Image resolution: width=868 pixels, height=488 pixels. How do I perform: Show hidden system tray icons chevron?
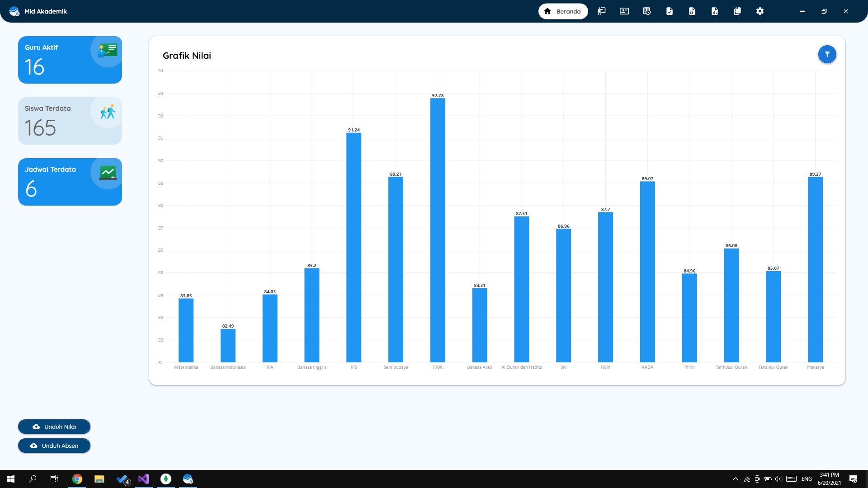[x=735, y=479]
